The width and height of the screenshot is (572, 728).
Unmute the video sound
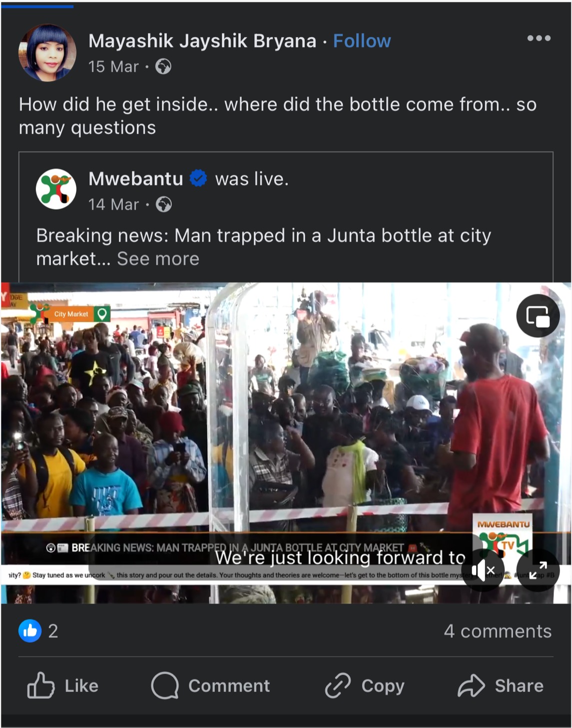[x=483, y=570]
